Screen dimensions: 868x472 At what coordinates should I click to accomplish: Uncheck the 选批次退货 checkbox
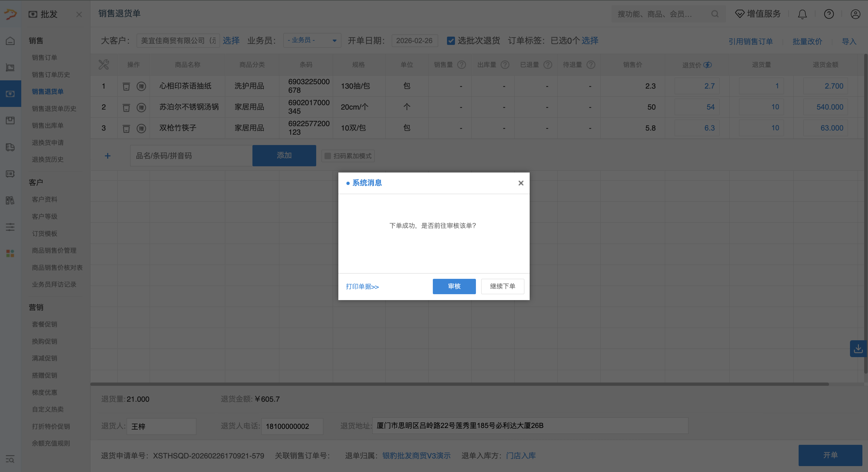click(x=451, y=40)
